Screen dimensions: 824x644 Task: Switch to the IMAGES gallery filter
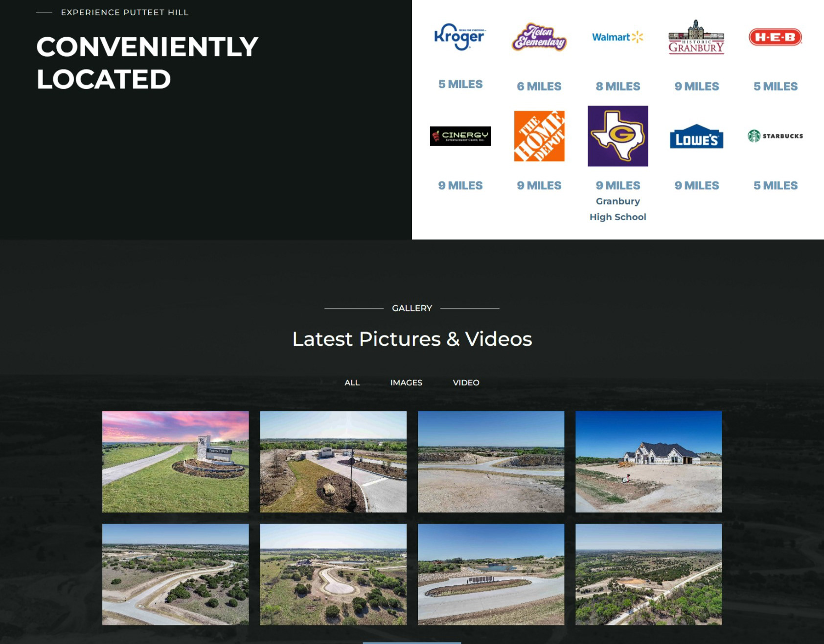coord(406,383)
